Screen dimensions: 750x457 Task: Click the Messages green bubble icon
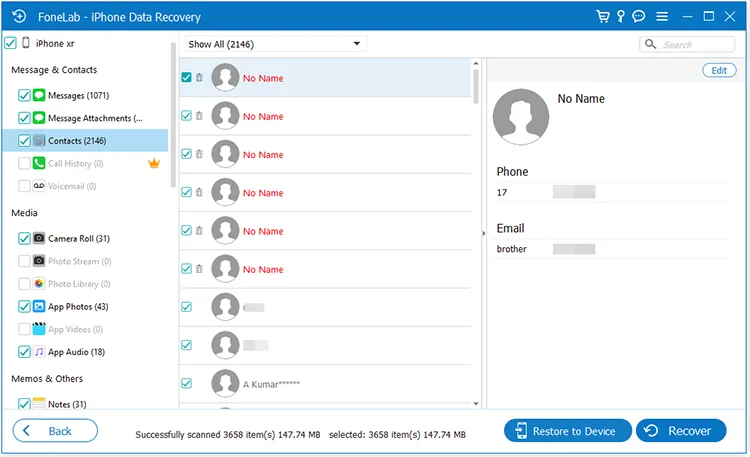[39, 95]
